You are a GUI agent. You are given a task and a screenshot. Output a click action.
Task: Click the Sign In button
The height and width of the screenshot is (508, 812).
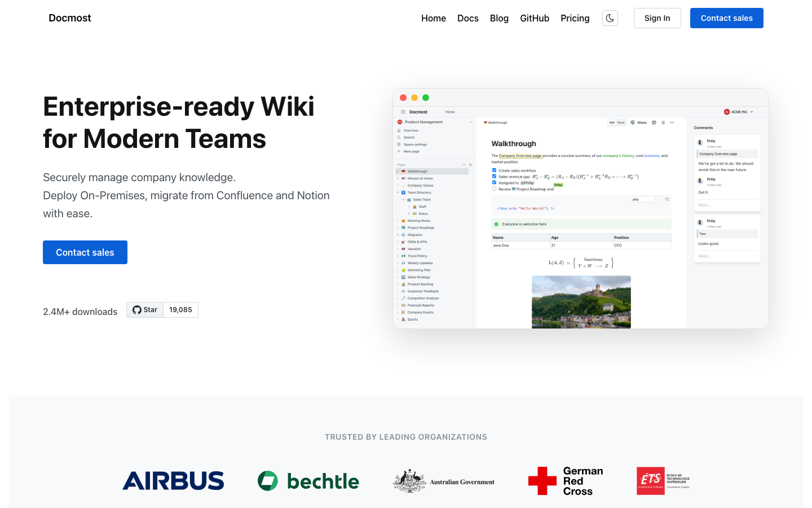(657, 18)
